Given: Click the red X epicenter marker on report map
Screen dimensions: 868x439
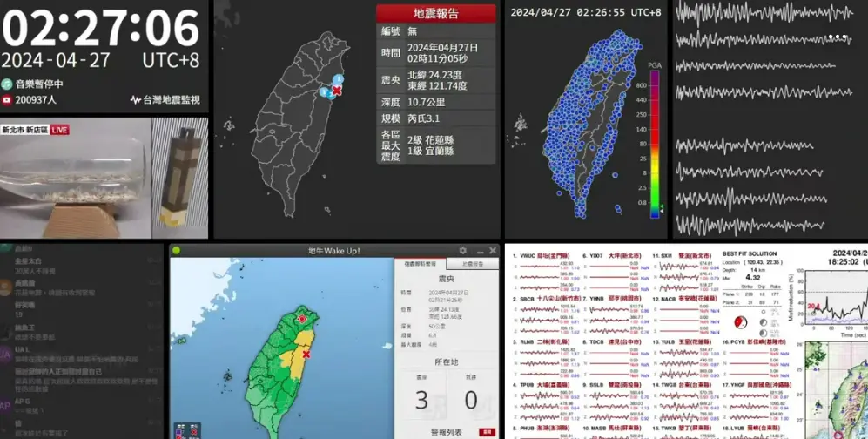Looking at the screenshot, I should [x=337, y=91].
